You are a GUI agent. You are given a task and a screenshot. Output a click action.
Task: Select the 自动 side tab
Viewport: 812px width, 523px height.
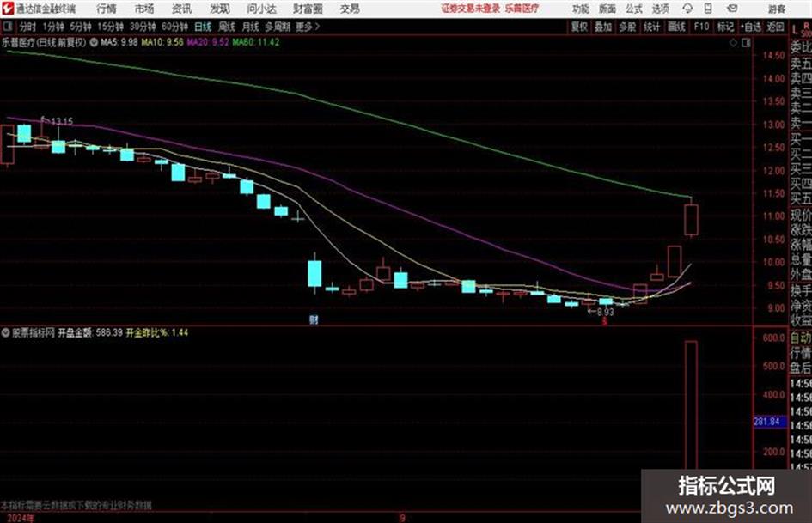point(801,338)
